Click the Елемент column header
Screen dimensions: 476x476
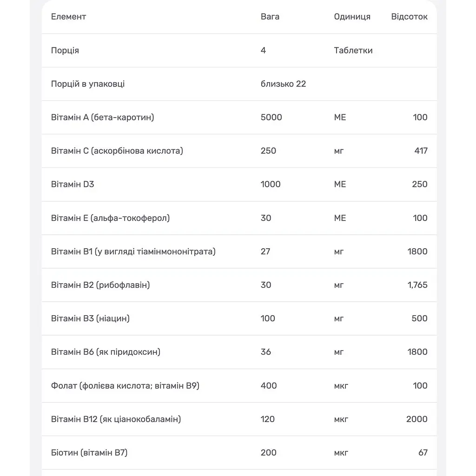[x=68, y=17]
